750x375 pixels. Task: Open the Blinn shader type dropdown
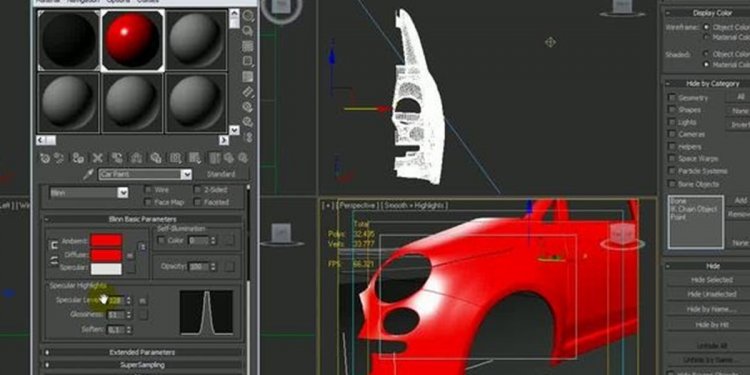(123, 193)
